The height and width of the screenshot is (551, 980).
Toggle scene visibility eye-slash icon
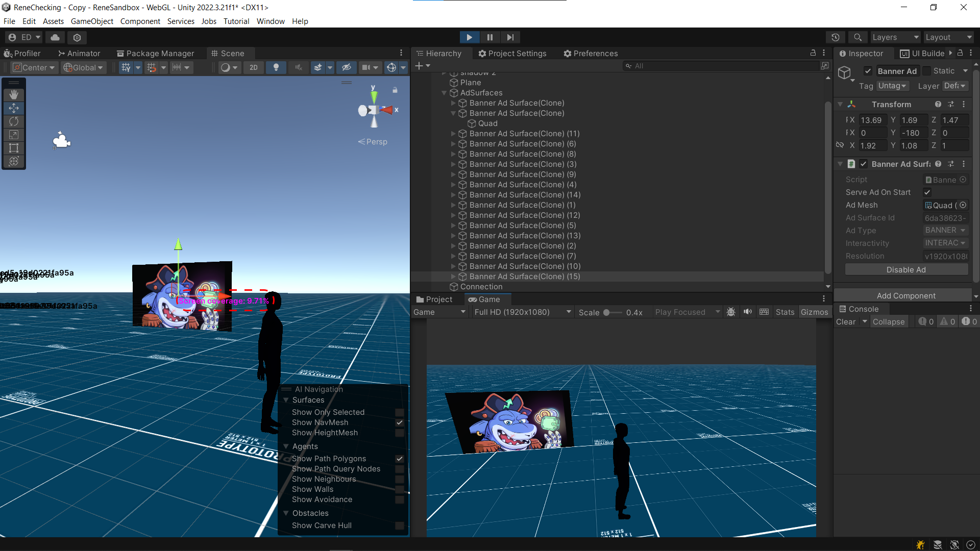tap(347, 67)
